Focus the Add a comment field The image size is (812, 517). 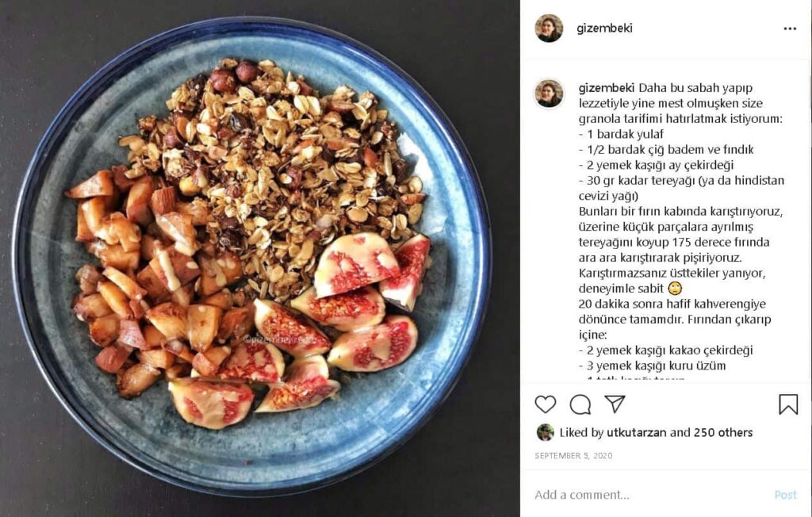(647, 495)
